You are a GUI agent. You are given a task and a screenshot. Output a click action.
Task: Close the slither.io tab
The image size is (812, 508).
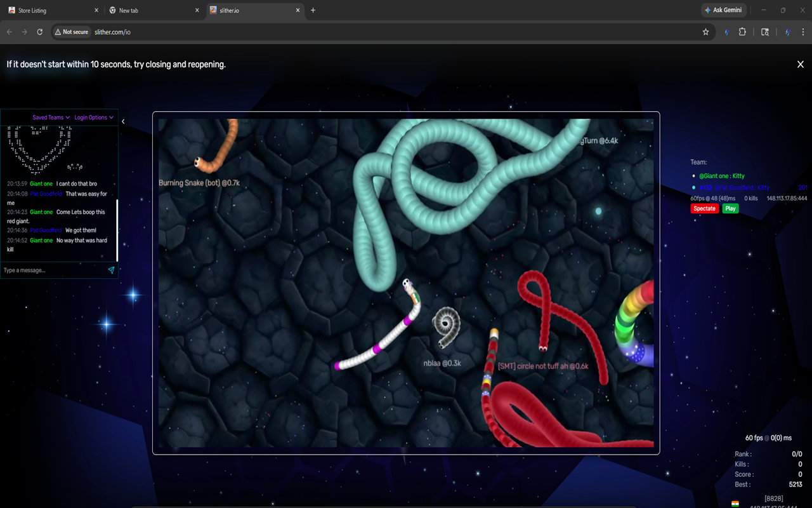(298, 10)
